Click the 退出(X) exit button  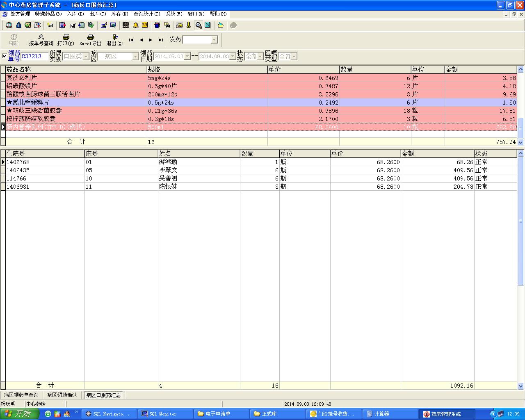coord(115,40)
